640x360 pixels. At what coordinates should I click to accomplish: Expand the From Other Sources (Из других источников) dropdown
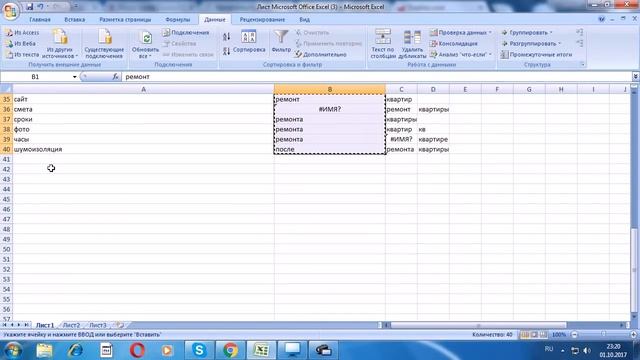[x=60, y=44]
